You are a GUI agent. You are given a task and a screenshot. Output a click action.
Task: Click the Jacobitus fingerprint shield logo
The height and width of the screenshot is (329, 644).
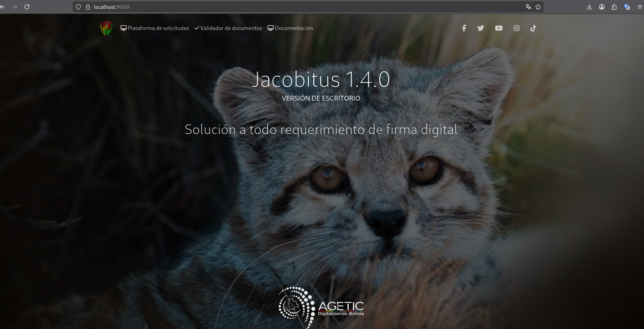click(106, 28)
